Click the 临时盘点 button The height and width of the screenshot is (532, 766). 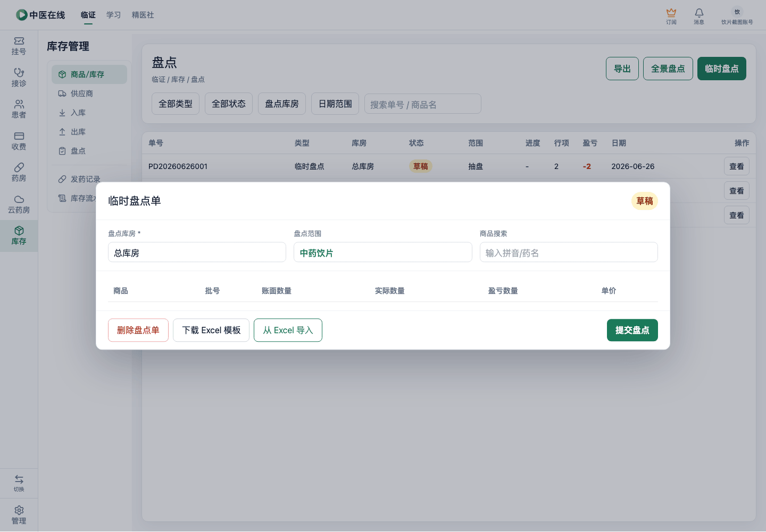[x=722, y=69]
